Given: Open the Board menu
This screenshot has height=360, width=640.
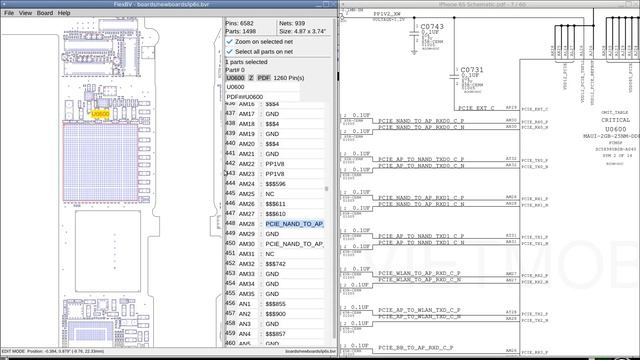Looking at the screenshot, I should click(45, 13).
